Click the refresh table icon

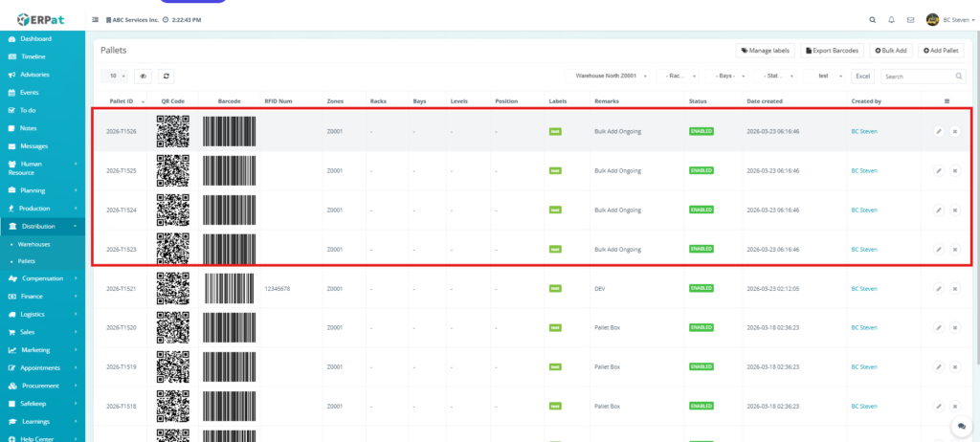(x=167, y=76)
